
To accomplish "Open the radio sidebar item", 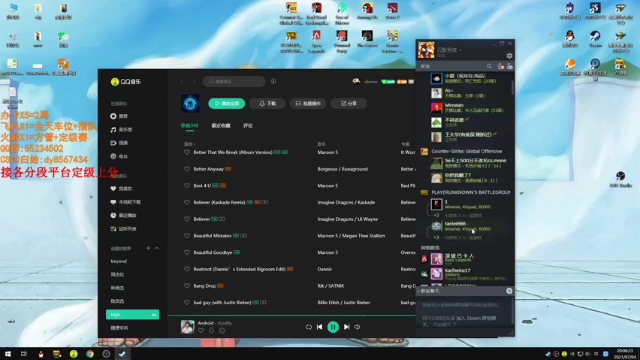I will (119, 156).
